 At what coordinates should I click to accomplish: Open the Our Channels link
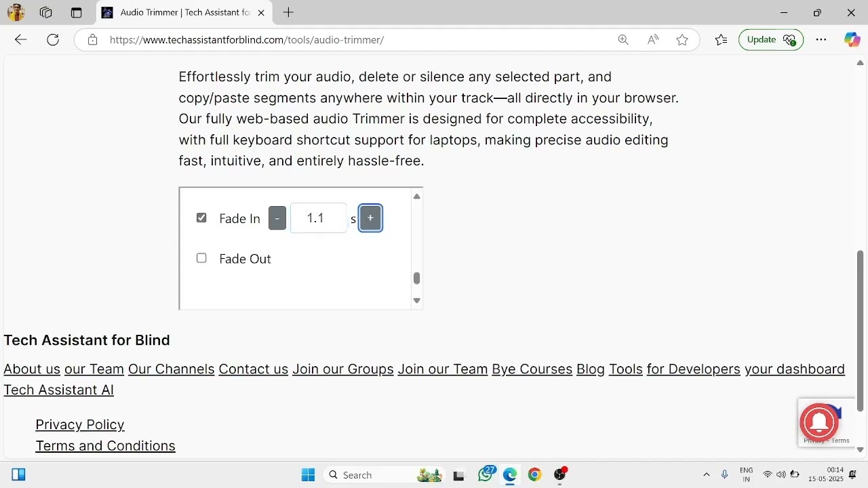click(x=171, y=369)
